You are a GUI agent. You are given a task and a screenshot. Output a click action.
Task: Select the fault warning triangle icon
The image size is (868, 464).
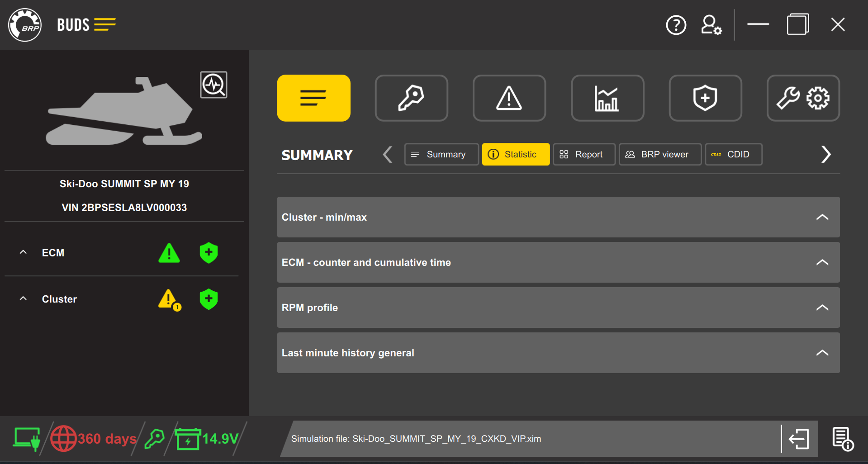point(509,98)
